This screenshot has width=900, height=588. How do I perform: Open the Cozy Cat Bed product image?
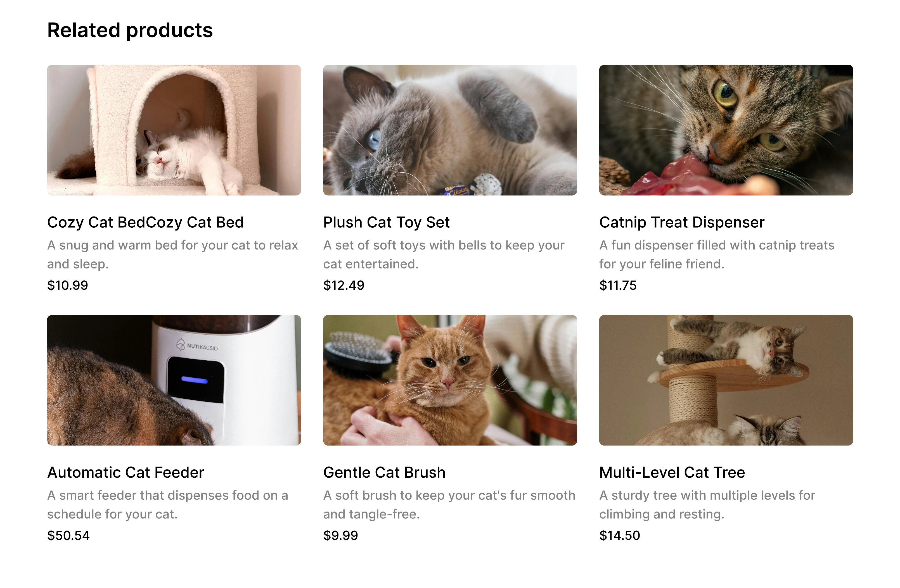point(174,130)
